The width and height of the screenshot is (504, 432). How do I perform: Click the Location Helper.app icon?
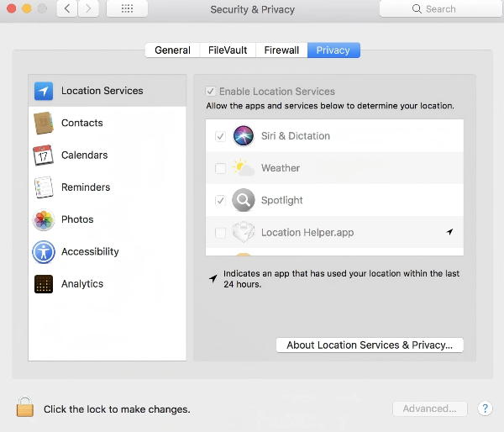click(x=244, y=232)
